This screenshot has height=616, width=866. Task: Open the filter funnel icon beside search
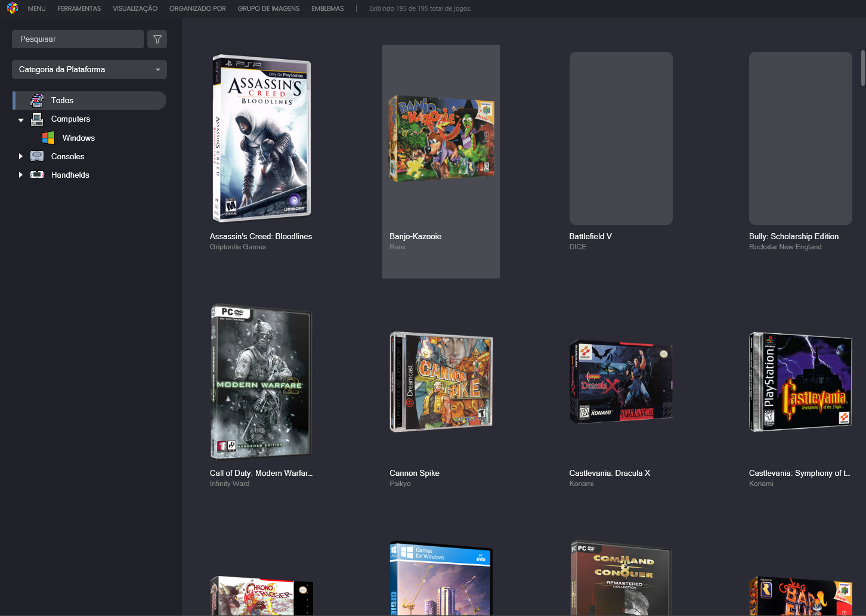click(x=157, y=39)
